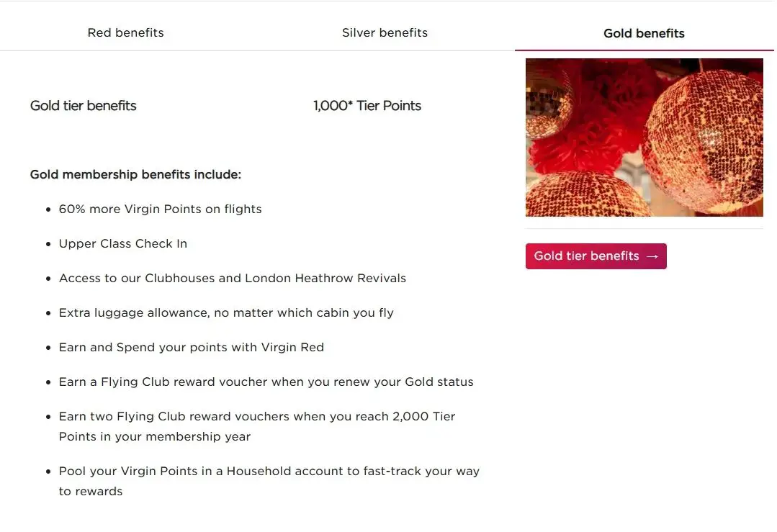Click 'Earn and Spend your points with Virgin Red'
The width and height of the screenshot is (777, 532).
[x=192, y=348]
